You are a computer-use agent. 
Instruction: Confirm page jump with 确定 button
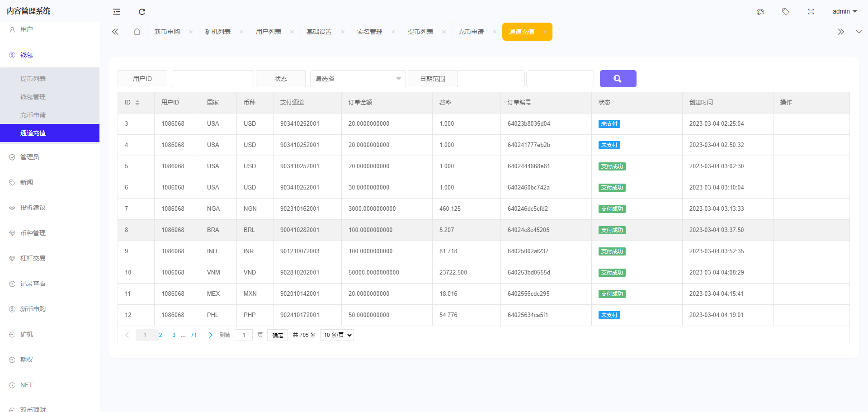pyautogui.click(x=277, y=335)
